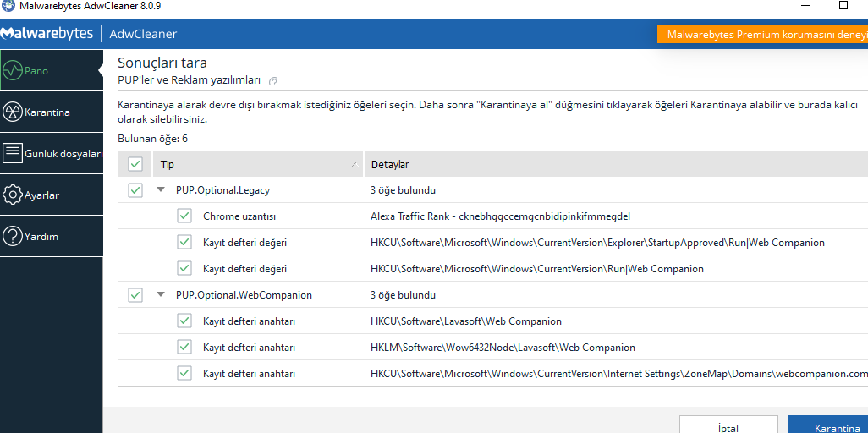Sort by the Tip column header
This screenshot has height=433, width=868.
(254, 164)
